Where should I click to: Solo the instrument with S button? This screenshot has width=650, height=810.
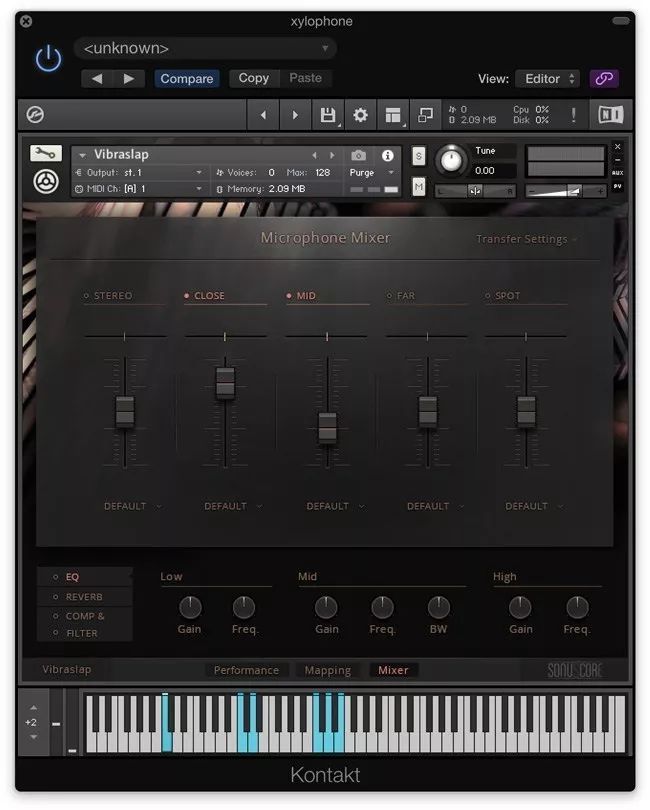419,155
